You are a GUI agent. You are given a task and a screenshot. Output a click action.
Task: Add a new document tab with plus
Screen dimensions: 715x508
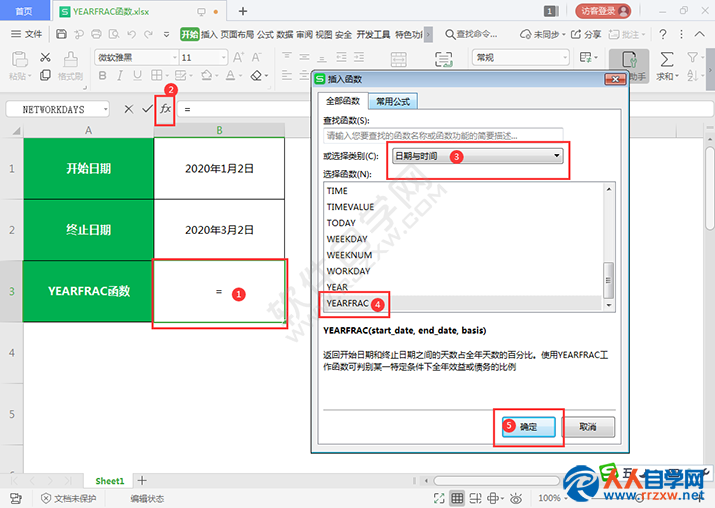[243, 11]
